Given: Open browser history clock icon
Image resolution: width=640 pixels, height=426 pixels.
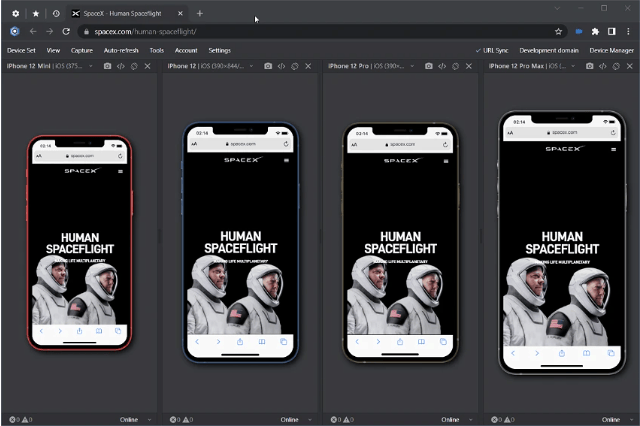Looking at the screenshot, I should [56, 13].
